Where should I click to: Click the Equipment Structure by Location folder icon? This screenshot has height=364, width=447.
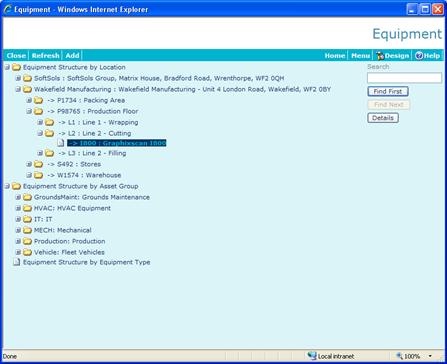tap(16, 67)
